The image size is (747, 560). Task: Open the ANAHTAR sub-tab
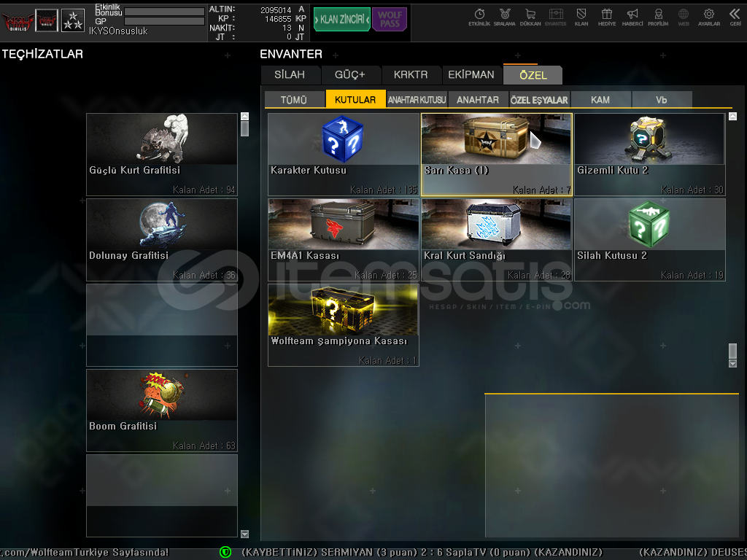478,99
